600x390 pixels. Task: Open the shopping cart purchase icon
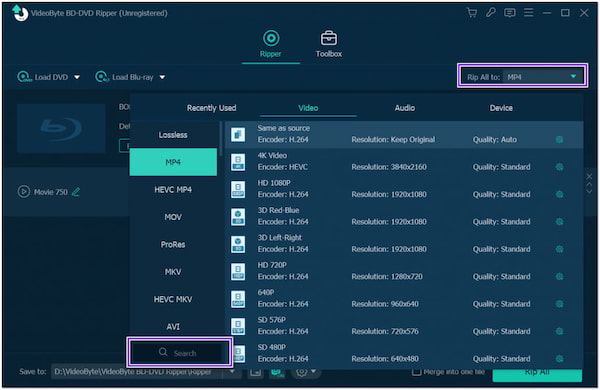coord(472,13)
